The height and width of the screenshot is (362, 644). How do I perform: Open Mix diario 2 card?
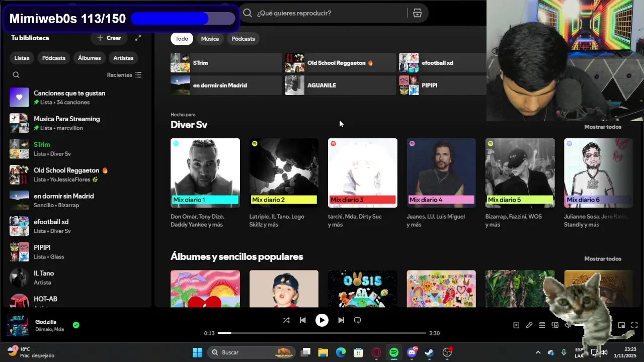click(284, 183)
